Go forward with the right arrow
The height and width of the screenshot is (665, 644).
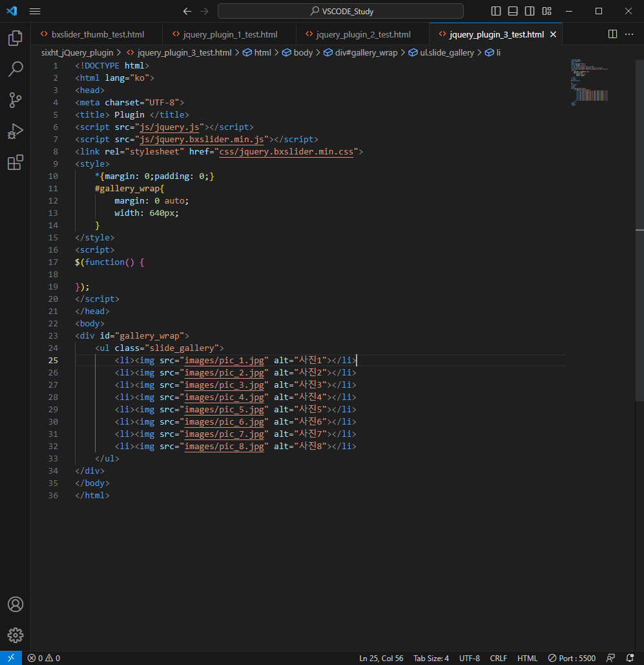click(x=204, y=12)
